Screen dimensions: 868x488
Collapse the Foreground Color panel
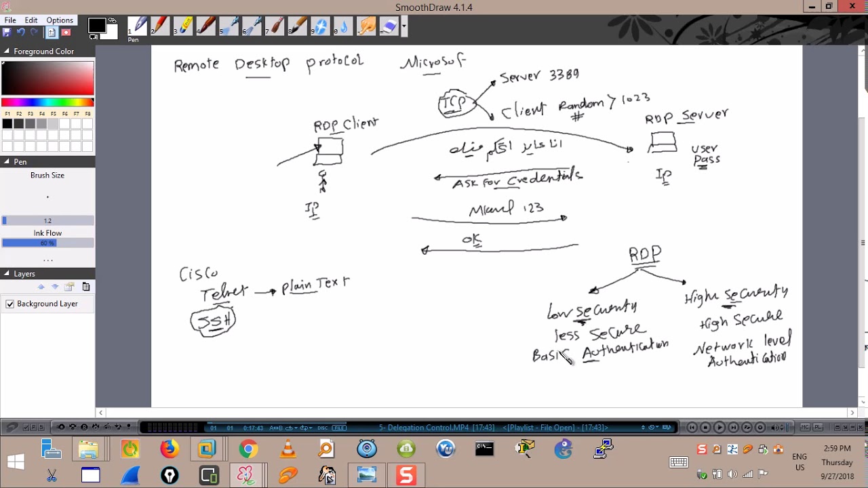point(6,52)
